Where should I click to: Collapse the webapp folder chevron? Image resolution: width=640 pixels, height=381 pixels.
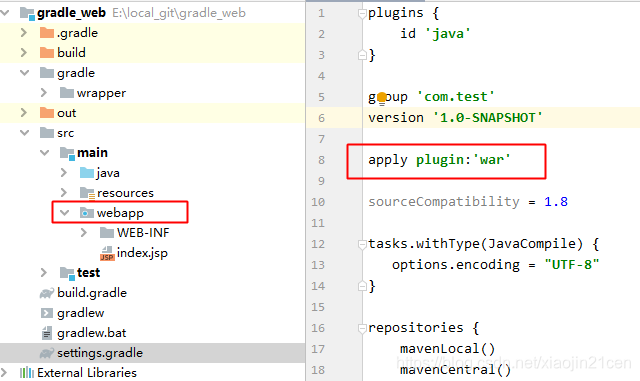pyautogui.click(x=64, y=213)
